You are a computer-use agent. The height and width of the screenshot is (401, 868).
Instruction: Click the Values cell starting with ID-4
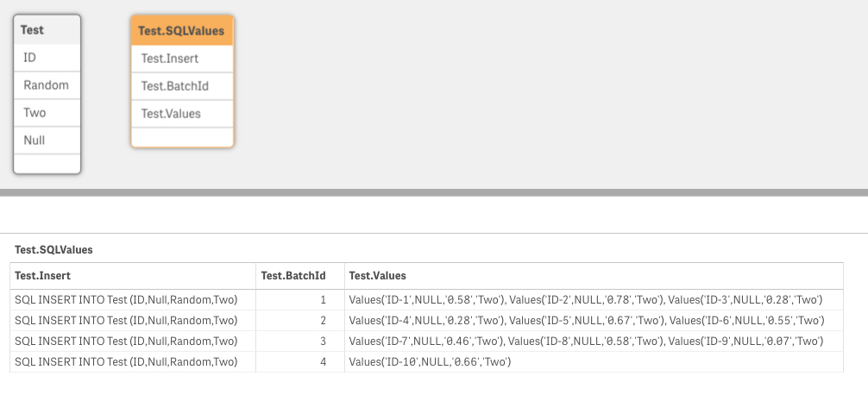[x=594, y=320]
